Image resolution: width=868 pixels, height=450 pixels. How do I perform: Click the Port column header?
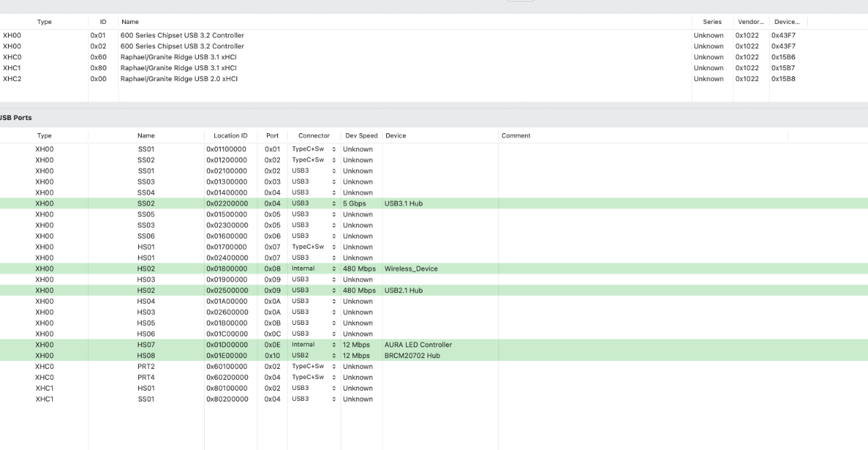pos(272,135)
